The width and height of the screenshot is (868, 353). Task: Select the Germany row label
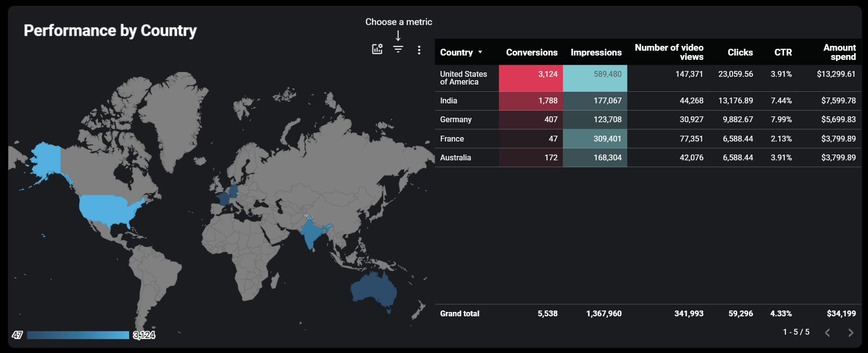tap(456, 119)
